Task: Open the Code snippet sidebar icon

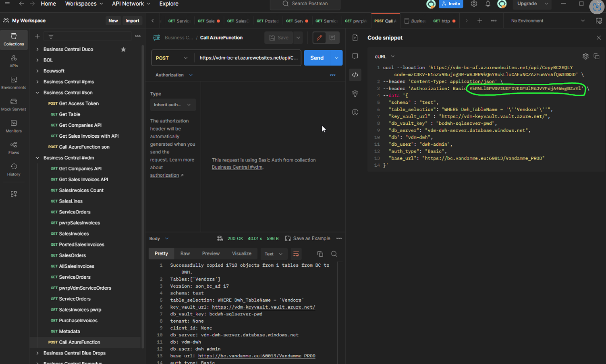Action: point(355,75)
